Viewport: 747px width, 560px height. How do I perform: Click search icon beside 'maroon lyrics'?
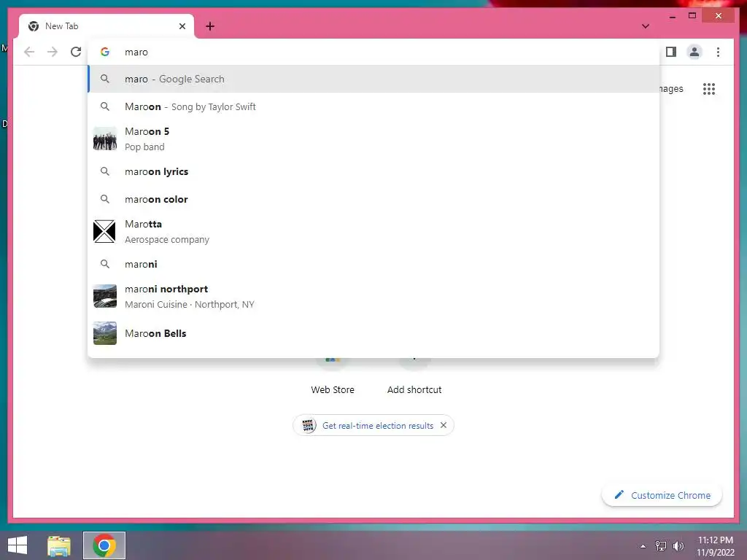pyautogui.click(x=105, y=171)
